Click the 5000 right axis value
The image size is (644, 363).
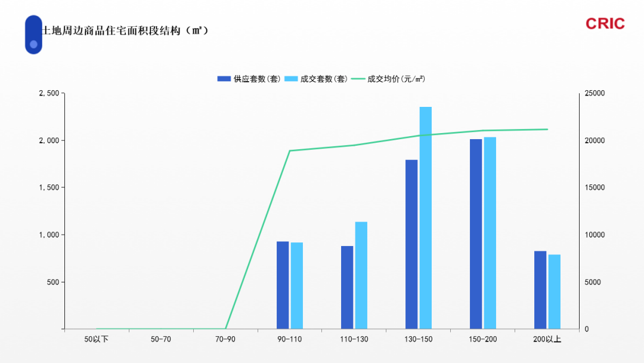[593, 282]
